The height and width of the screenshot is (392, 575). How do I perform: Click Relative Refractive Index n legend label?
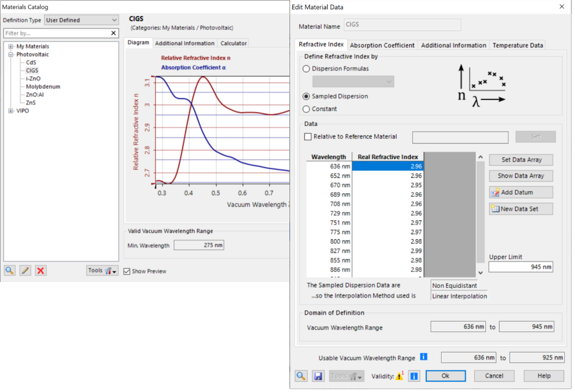pos(196,58)
